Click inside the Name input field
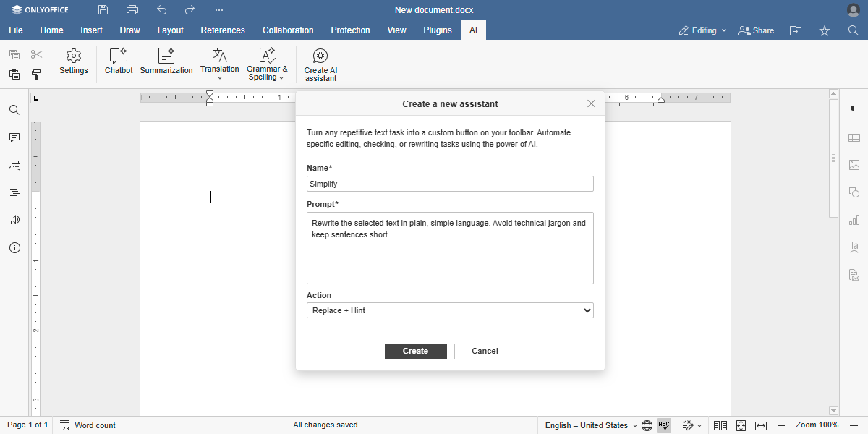868x434 pixels. point(450,183)
